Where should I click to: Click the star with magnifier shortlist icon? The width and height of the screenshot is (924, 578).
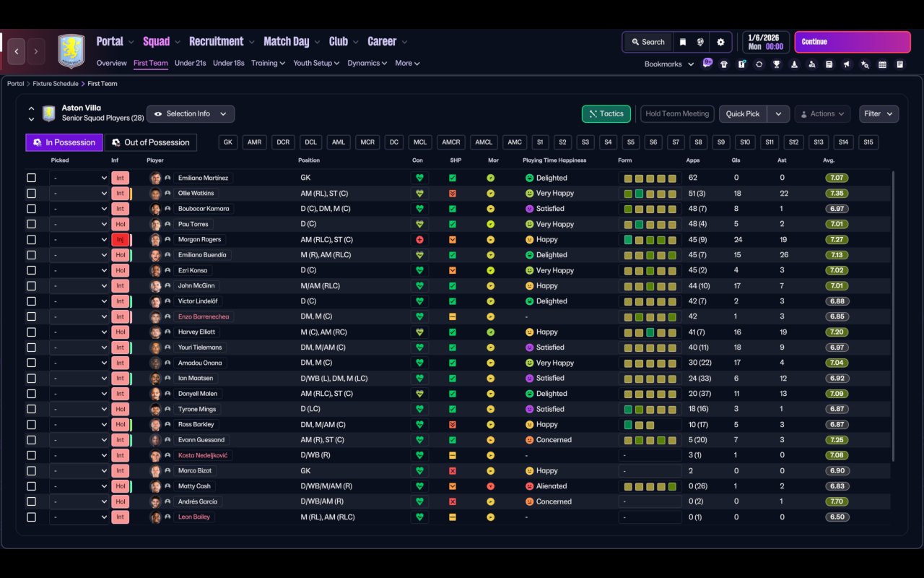865,64
